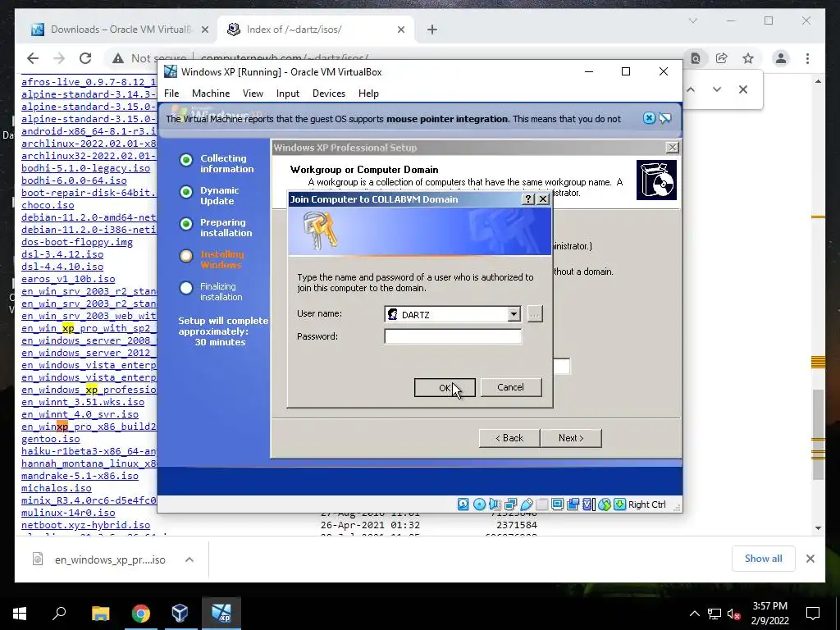Close the Windows XP Professional Setup window
Screen dimensions: 840x630
click(x=672, y=148)
